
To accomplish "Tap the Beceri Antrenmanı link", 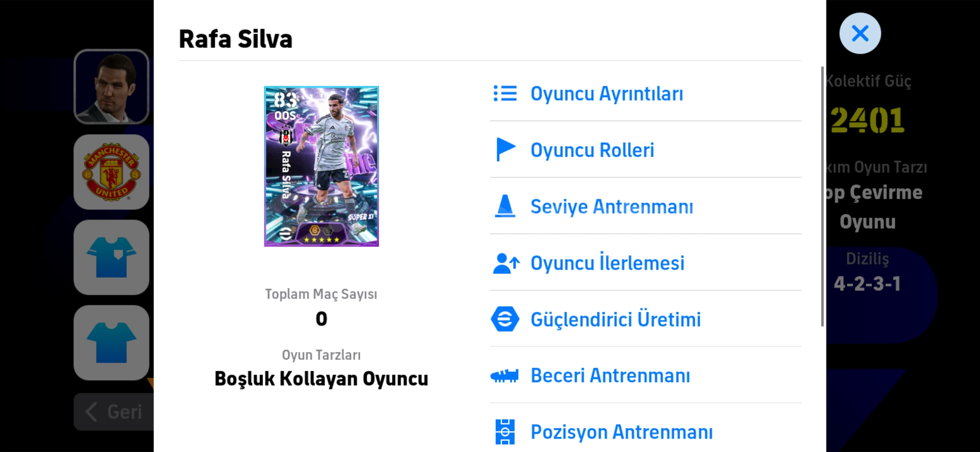I will tap(610, 375).
